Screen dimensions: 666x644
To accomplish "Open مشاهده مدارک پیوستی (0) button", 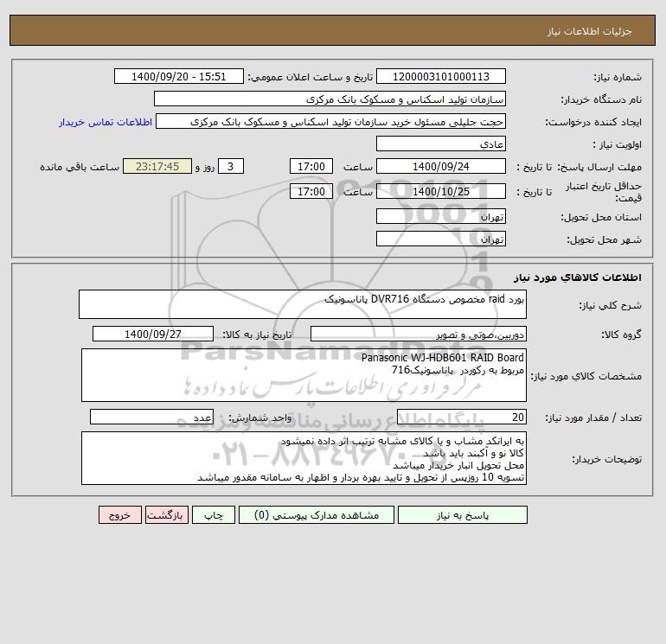I will click(317, 515).
